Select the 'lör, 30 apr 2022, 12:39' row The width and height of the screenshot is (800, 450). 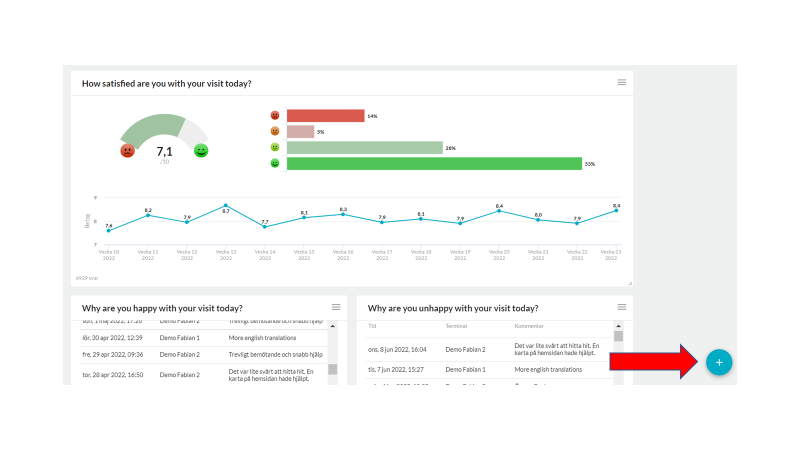point(204,338)
